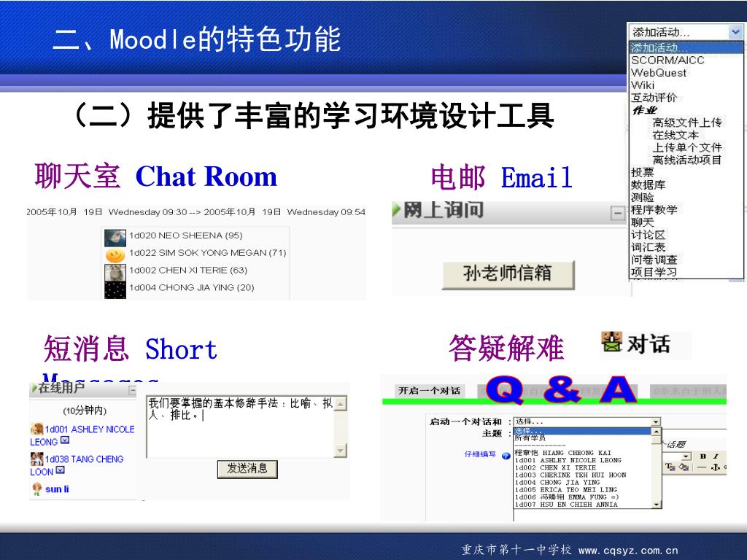Click message box scrollbar down arrow
This screenshot has width=747, height=560.
[341, 450]
